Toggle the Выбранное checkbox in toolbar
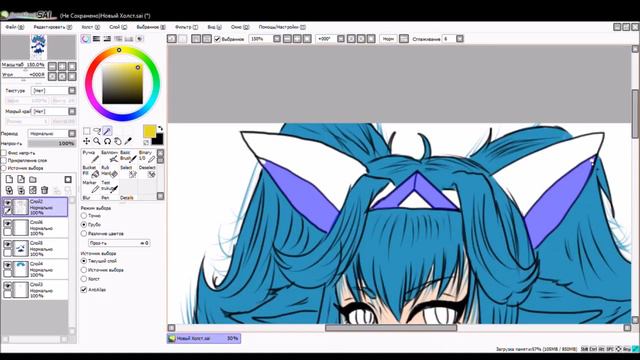 pos(217,39)
